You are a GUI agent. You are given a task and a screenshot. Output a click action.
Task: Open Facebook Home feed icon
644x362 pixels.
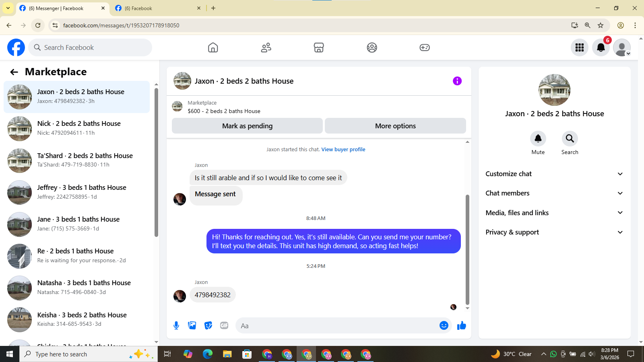213,47
